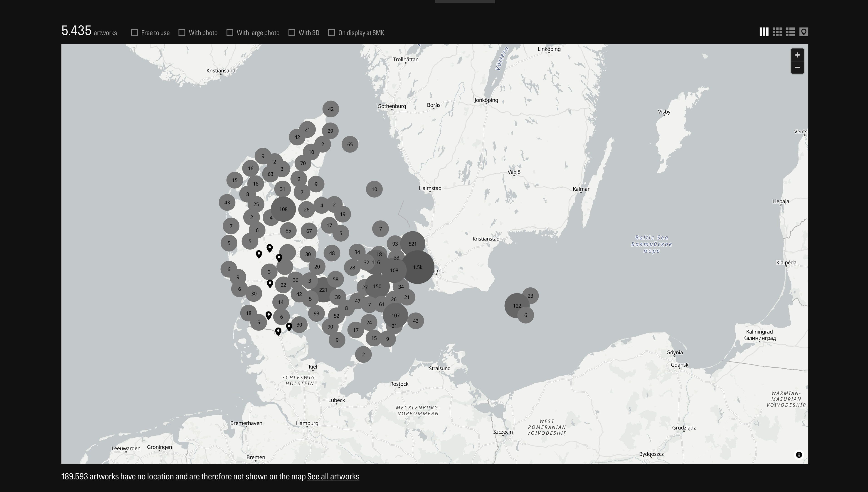Zoom in the map with plus button
This screenshot has width=868, height=492.
(x=797, y=55)
